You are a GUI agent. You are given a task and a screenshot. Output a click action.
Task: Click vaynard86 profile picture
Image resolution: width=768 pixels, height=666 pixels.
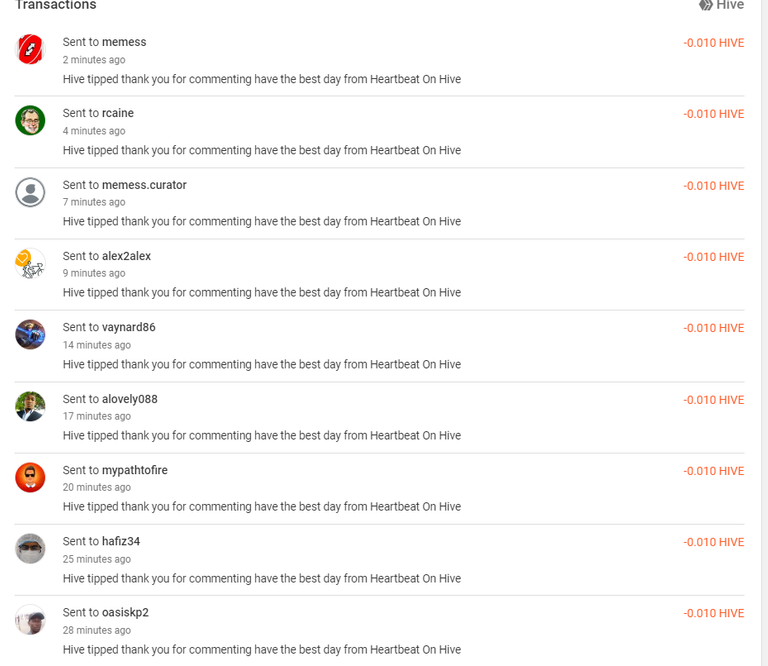pyautogui.click(x=30, y=334)
